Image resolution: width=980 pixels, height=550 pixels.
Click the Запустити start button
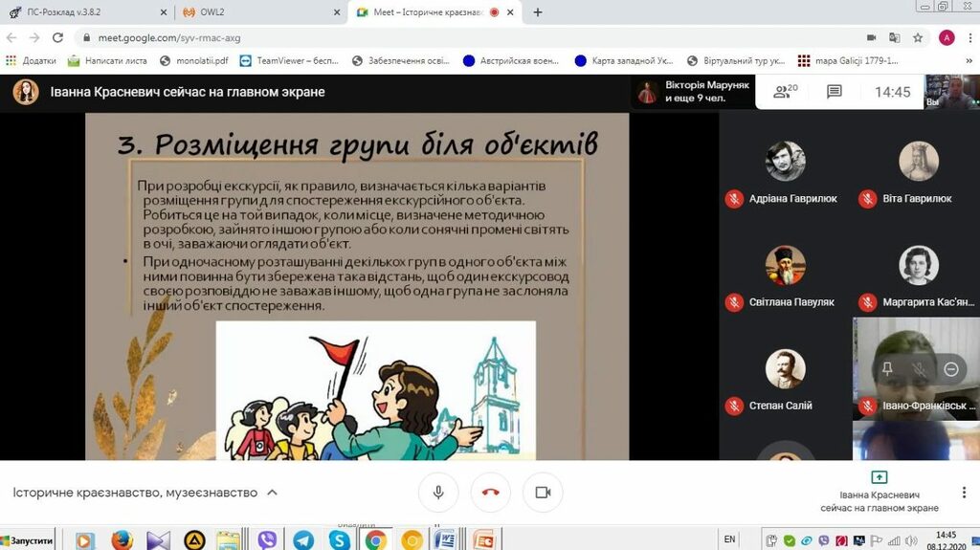tap(26, 540)
